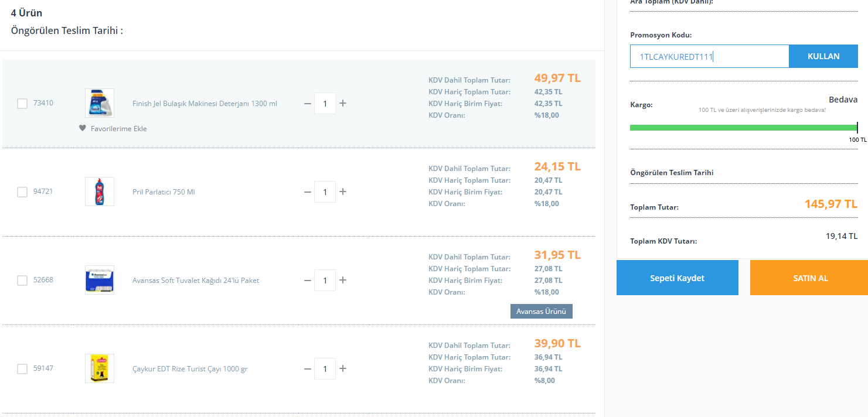This screenshot has height=417, width=868.
Task: Click the Sepeti Kaydet button
Action: click(x=678, y=278)
